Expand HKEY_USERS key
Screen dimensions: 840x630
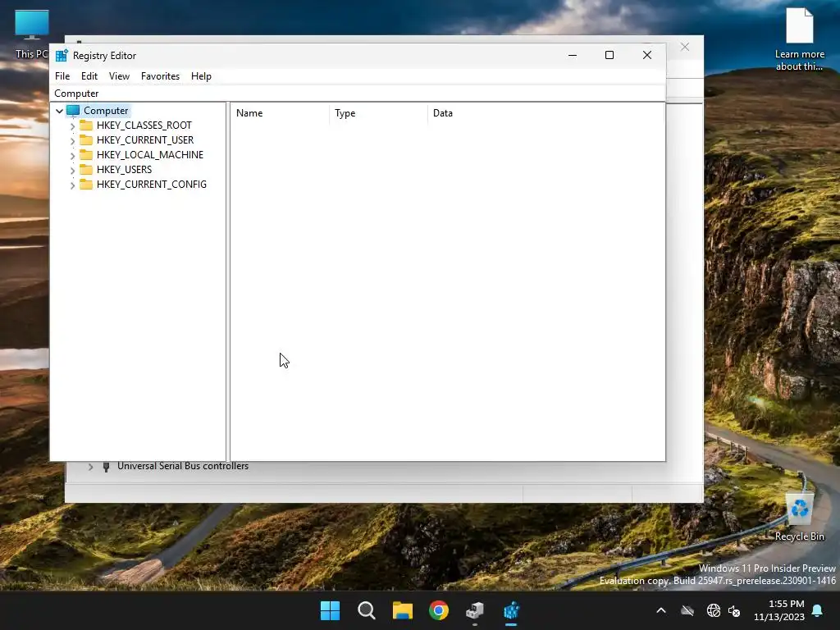(72, 170)
